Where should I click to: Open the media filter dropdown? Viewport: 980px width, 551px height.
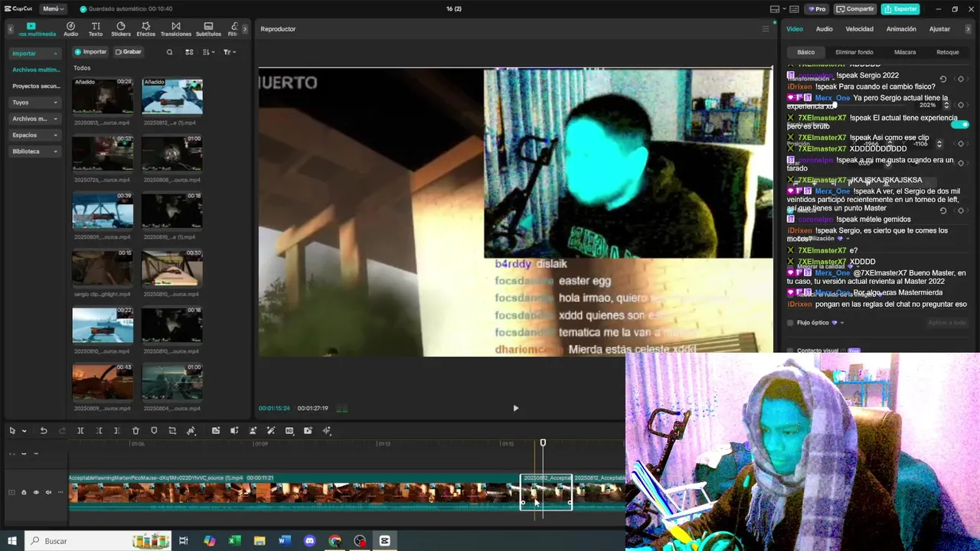(230, 52)
